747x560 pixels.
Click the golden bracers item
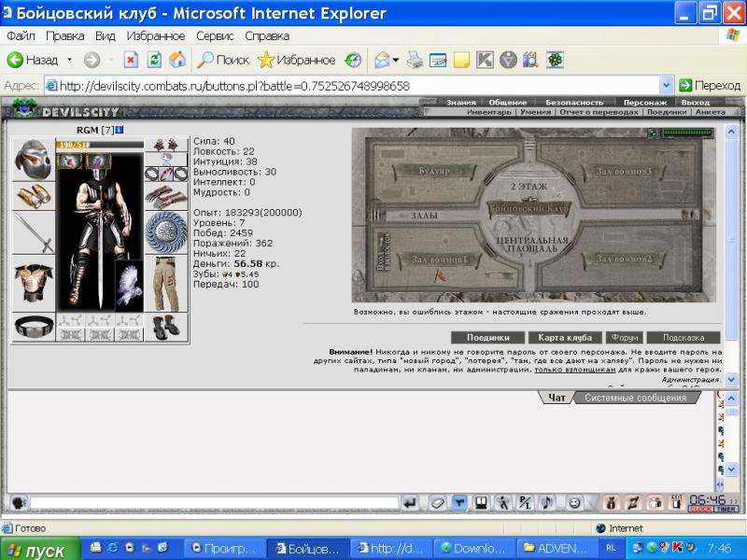click(33, 196)
